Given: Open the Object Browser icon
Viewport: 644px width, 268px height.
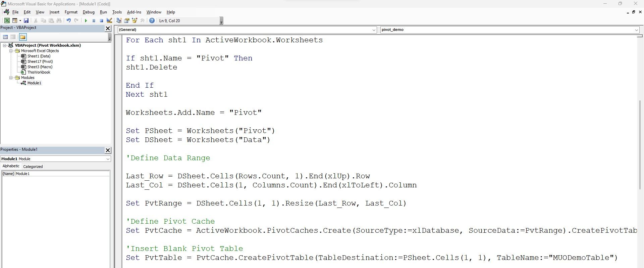Looking at the screenshot, I should pos(135,20).
